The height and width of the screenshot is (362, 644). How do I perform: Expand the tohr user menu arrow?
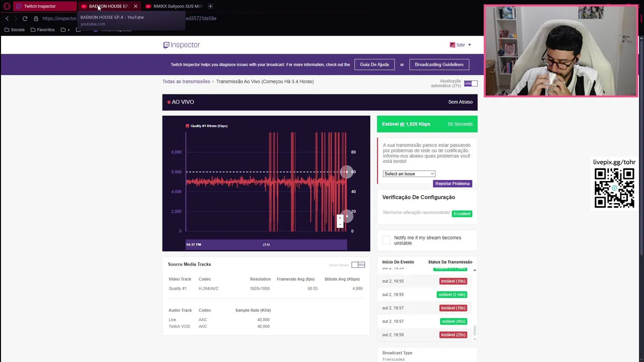[x=469, y=45]
